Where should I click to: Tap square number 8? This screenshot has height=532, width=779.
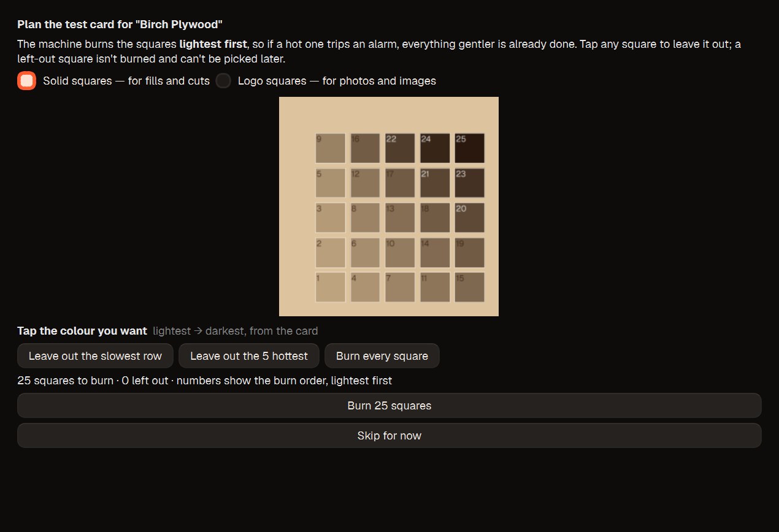tap(366, 218)
